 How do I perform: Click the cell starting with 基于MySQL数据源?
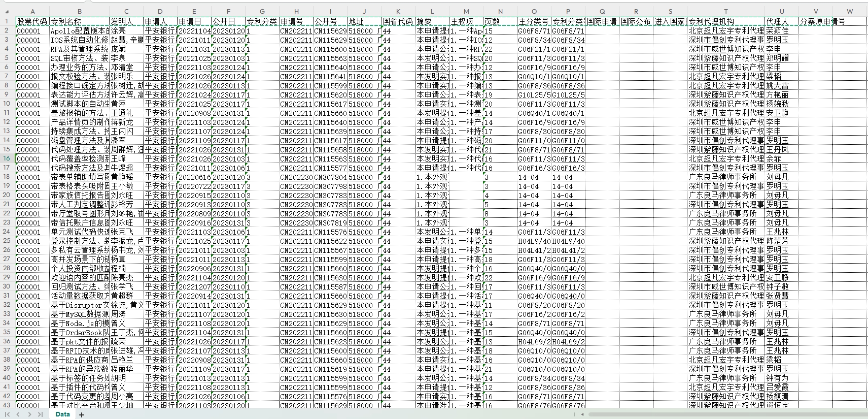[79, 314]
